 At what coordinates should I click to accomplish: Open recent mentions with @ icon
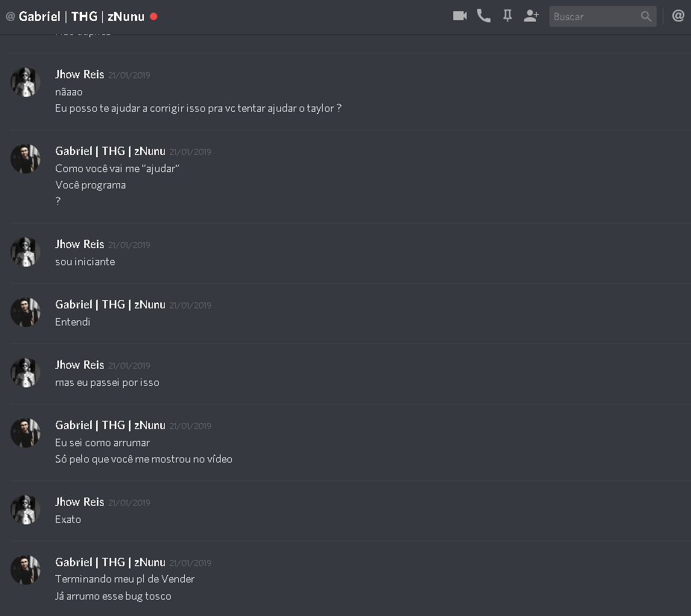pyautogui.click(x=678, y=16)
